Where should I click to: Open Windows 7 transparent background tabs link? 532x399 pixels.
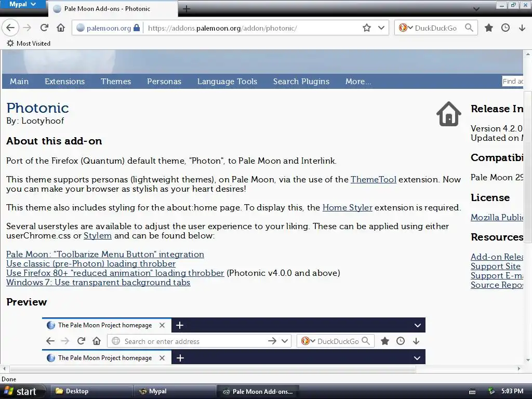pyautogui.click(x=98, y=283)
